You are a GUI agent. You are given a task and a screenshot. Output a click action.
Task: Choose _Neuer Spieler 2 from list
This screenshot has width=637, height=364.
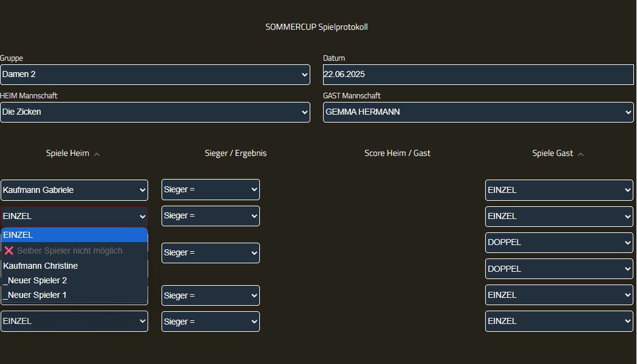click(74, 280)
